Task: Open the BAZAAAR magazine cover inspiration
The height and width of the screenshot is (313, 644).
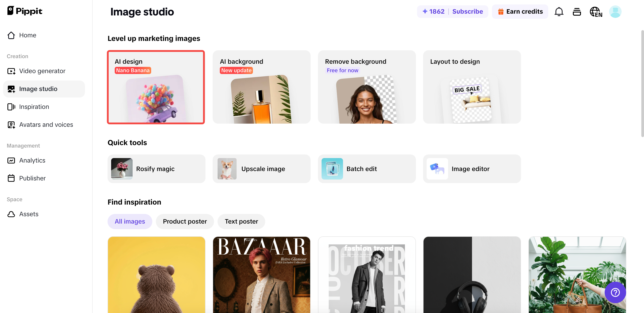Action: [261, 275]
